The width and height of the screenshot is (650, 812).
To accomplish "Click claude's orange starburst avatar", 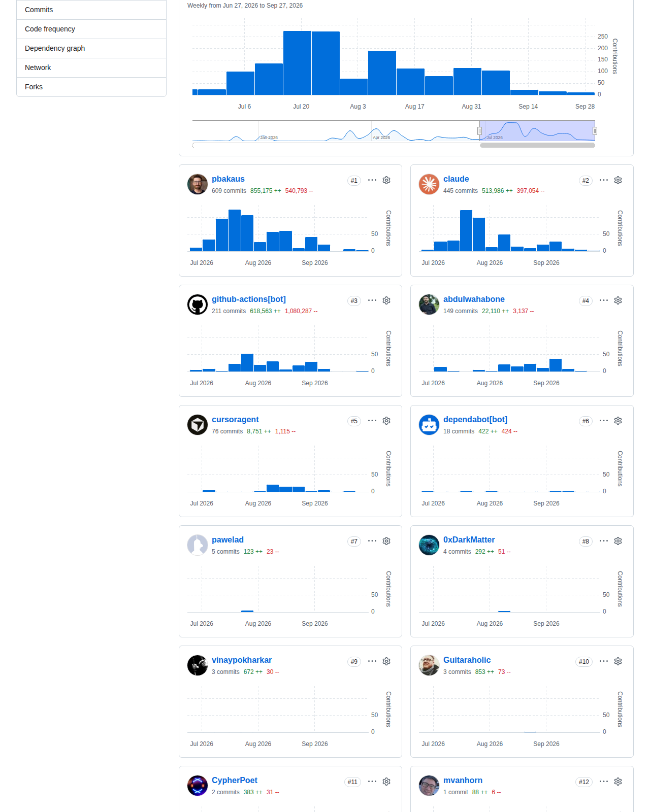I will (429, 184).
